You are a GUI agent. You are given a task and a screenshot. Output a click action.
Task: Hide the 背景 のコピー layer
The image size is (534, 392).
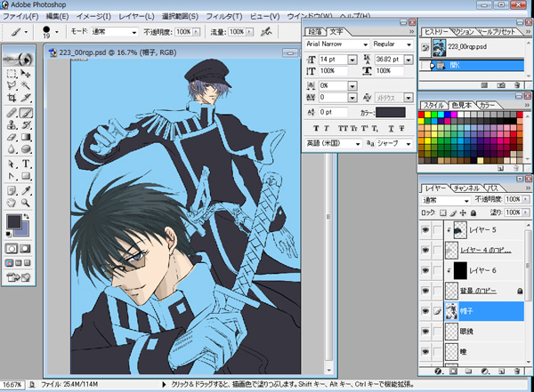pos(425,291)
